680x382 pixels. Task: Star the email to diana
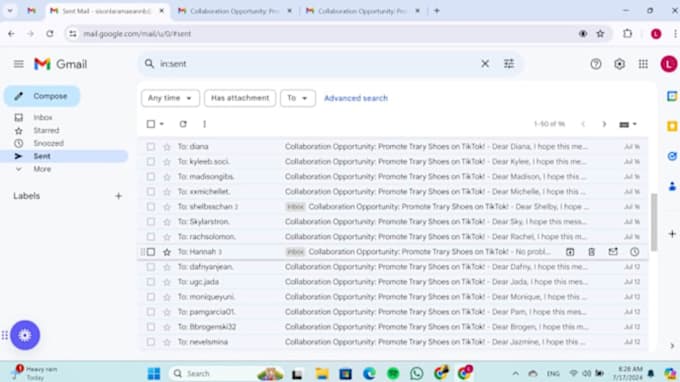(167, 147)
